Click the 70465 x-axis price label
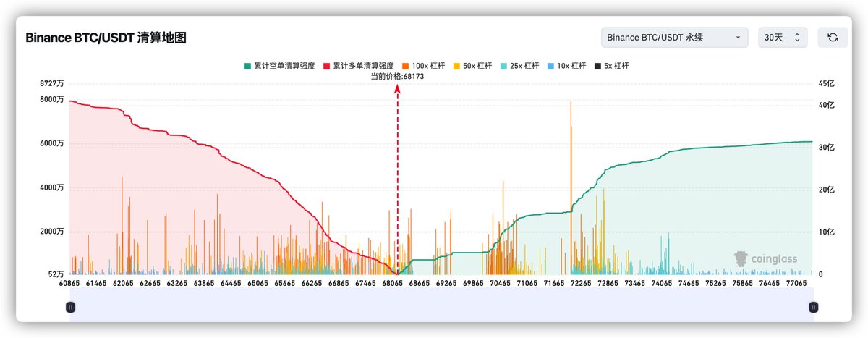The image size is (868, 338). (500, 284)
